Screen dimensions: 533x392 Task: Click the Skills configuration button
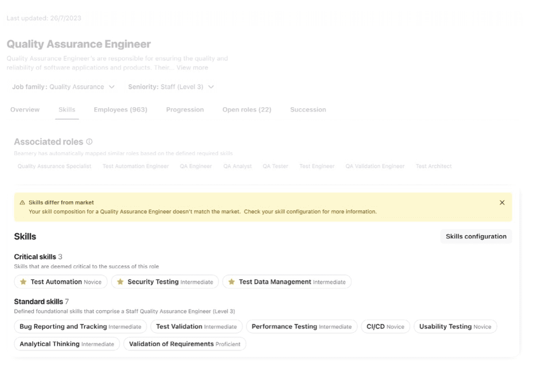click(476, 237)
